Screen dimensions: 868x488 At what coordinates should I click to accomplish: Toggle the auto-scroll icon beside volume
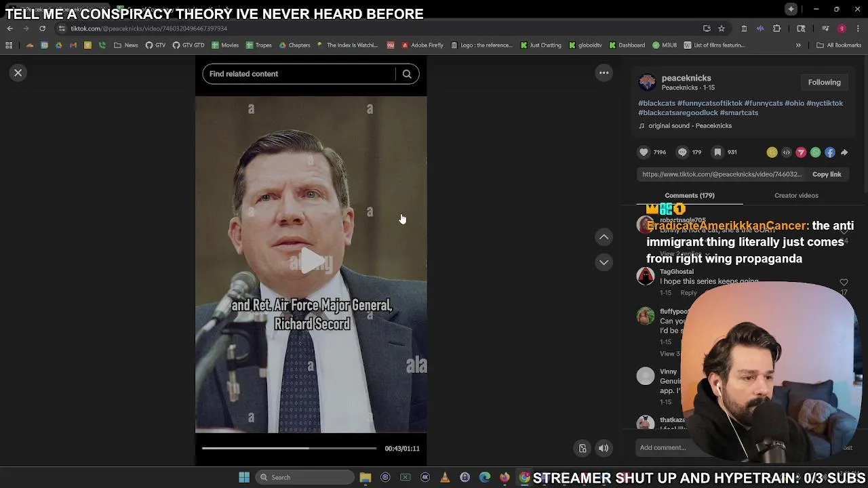pos(582,448)
